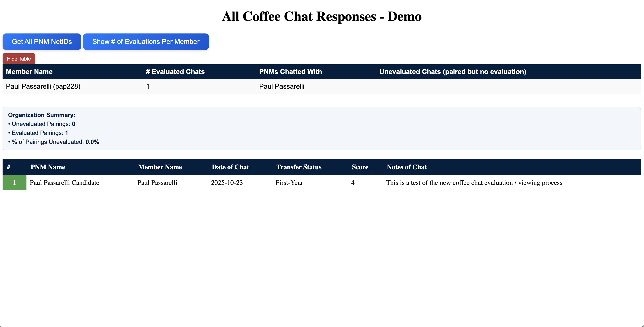Image resolution: width=644 pixels, height=327 pixels.
Task: Click the coffee chat notes text cell
Action: (474, 183)
